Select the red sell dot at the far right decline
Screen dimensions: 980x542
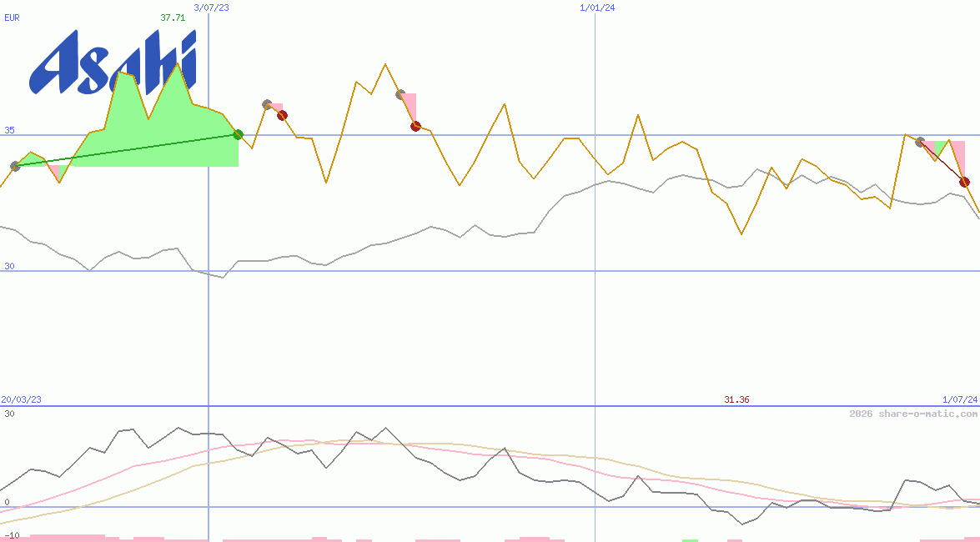964,182
